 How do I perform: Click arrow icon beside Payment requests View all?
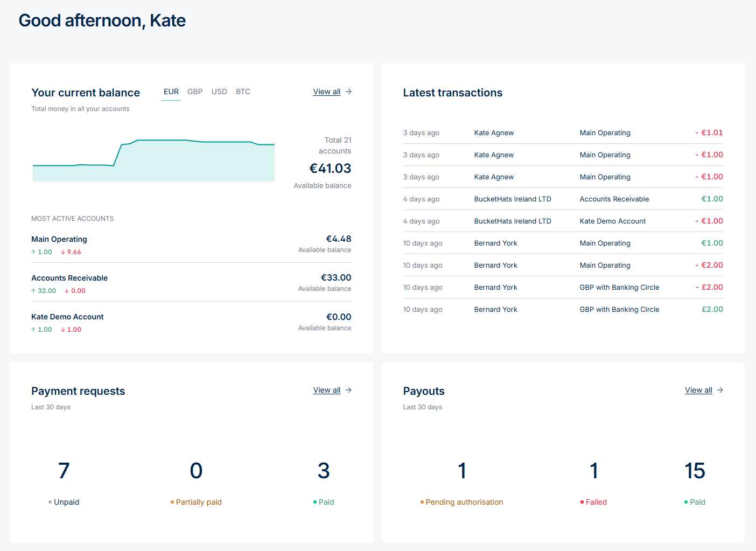348,390
